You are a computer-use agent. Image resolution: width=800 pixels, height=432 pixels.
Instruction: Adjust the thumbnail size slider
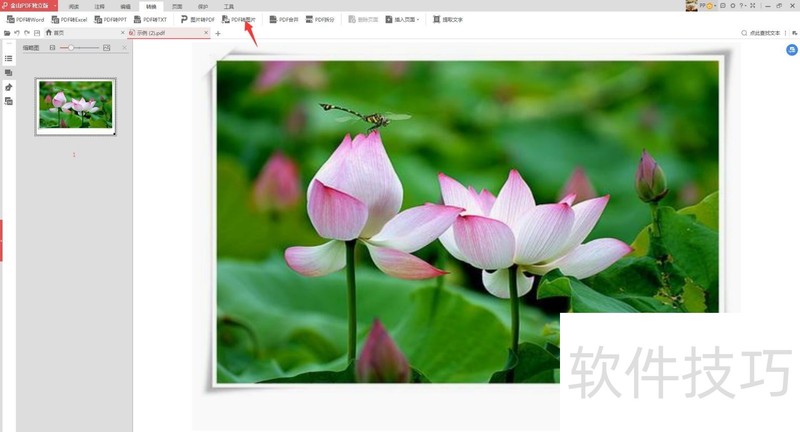coord(79,47)
